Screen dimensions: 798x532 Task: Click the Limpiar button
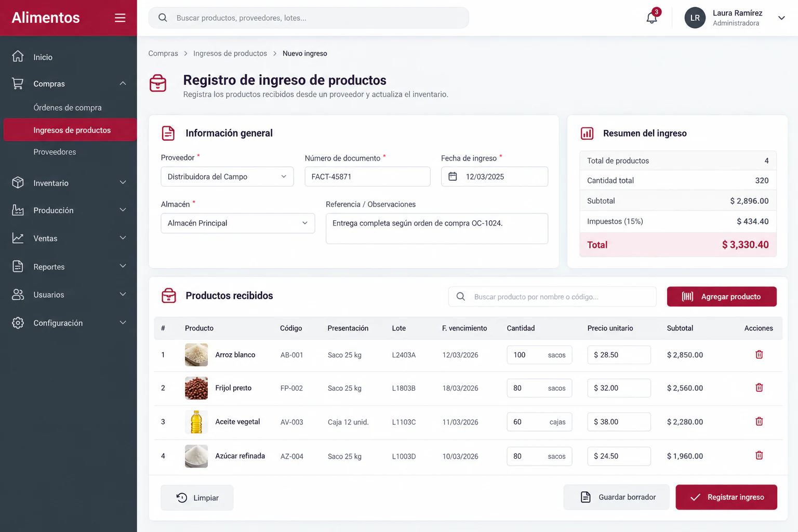(197, 498)
